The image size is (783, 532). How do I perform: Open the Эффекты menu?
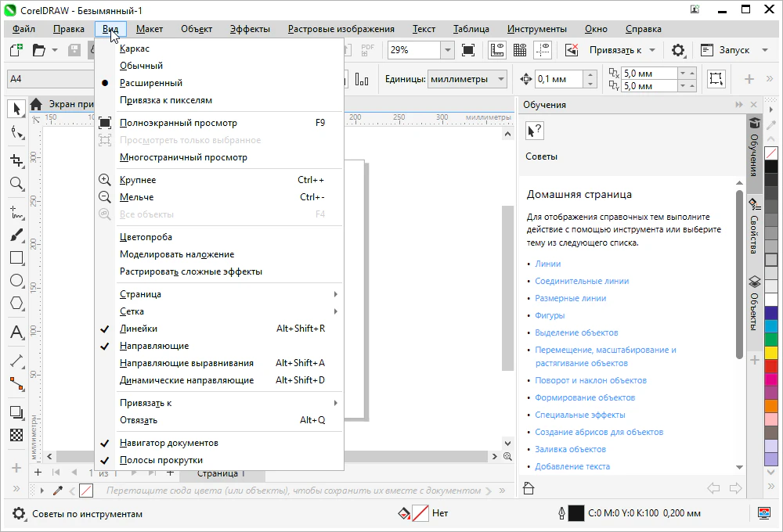pyautogui.click(x=250, y=29)
